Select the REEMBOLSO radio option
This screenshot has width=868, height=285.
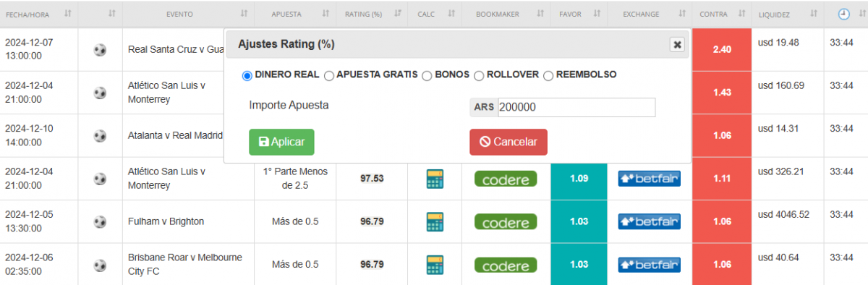[548, 75]
